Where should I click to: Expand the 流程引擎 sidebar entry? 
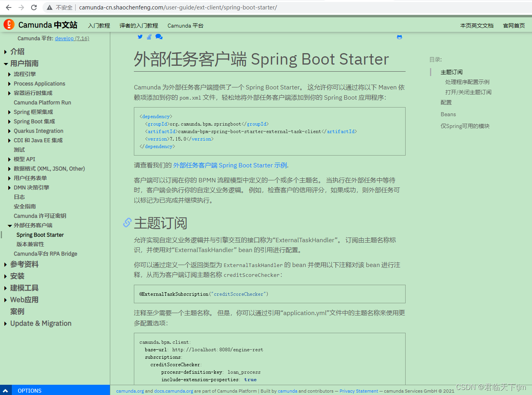click(10, 74)
